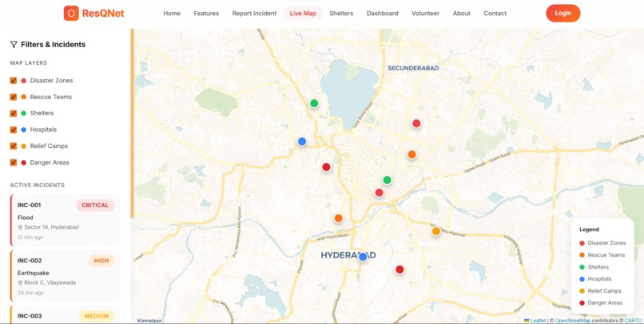644x324 pixels.
Task: Go to the Home nav item
Action: point(172,13)
